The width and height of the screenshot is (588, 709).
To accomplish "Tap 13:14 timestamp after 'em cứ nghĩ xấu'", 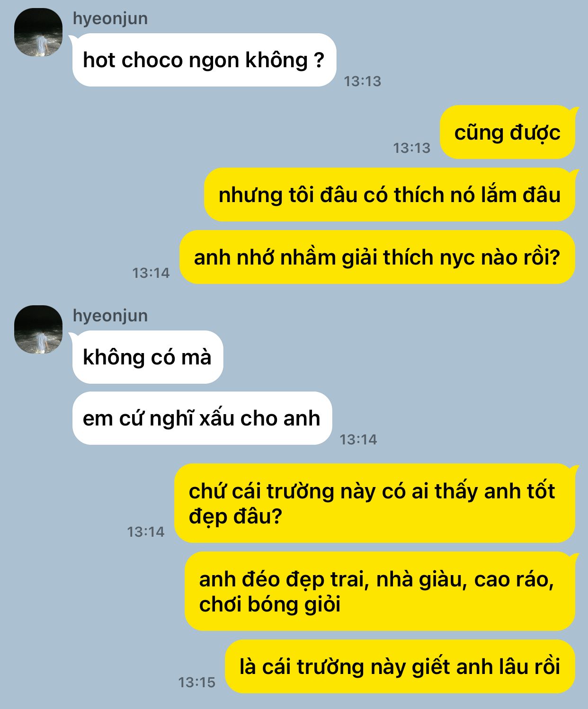I will tap(358, 440).
